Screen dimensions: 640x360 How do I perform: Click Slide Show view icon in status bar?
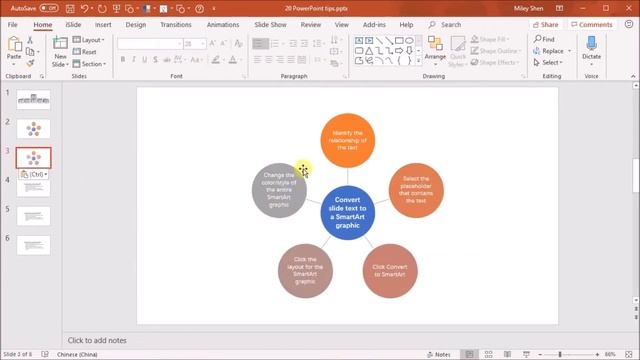527,355
